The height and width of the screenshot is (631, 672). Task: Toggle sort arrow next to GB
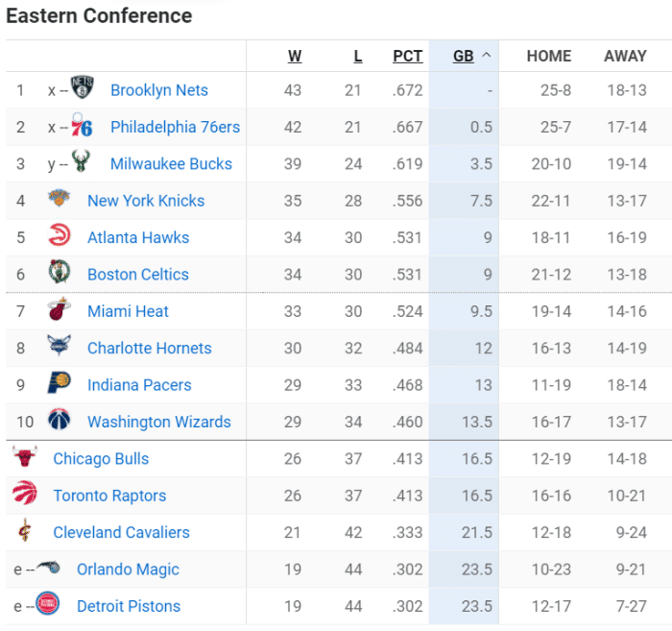point(486,56)
